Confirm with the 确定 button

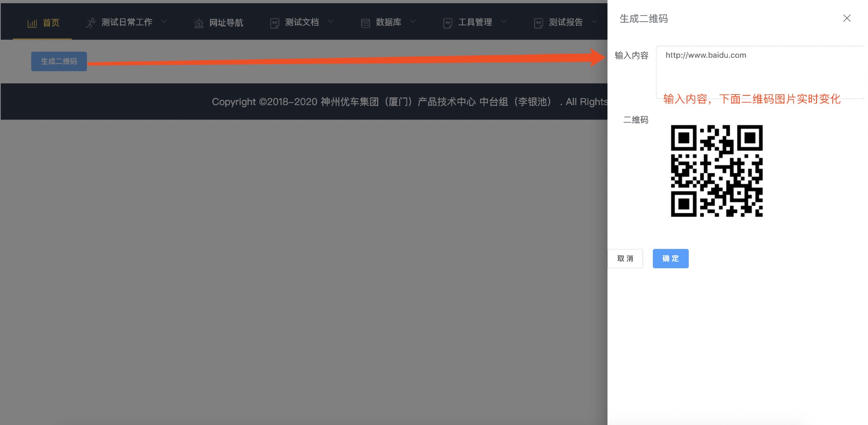pos(670,258)
